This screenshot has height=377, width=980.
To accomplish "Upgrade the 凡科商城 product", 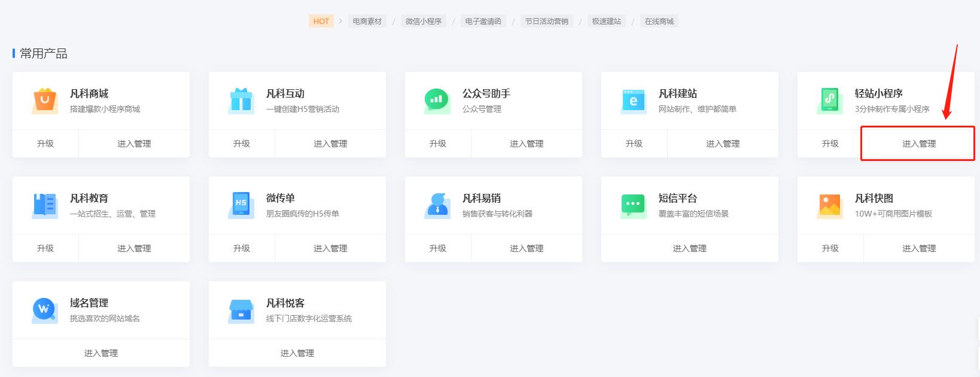I will point(45,144).
